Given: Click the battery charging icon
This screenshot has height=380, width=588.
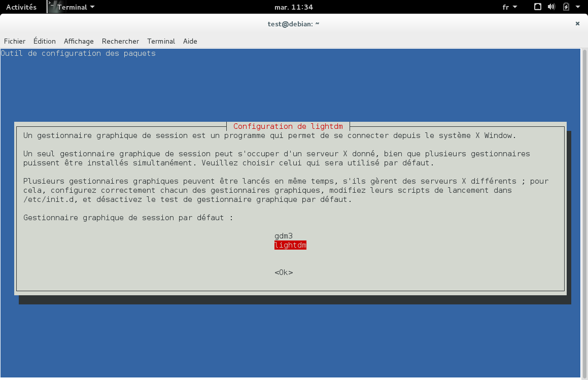Looking at the screenshot, I should [566, 7].
